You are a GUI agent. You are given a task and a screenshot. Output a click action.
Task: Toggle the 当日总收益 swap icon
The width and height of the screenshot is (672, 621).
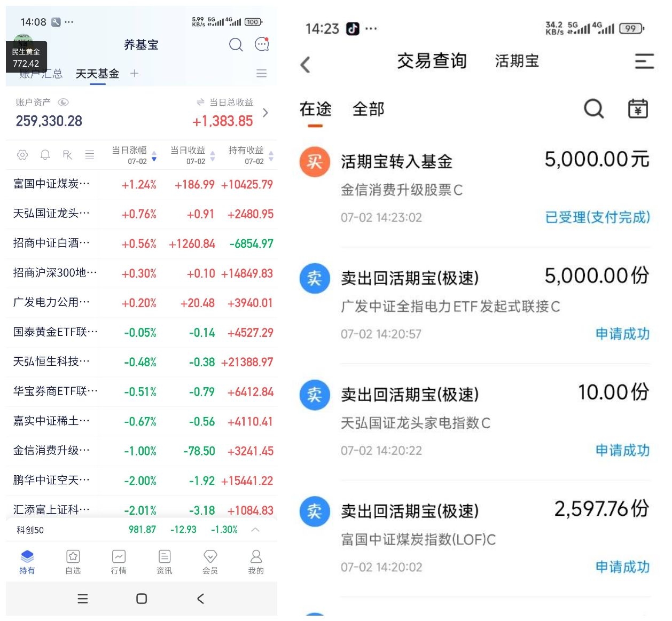pos(200,102)
